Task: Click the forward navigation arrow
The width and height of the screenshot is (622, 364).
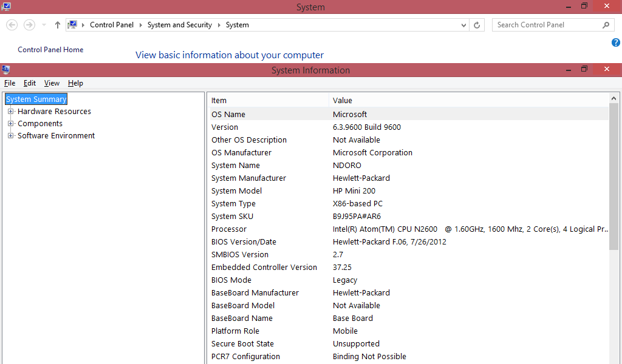Action: coord(28,25)
